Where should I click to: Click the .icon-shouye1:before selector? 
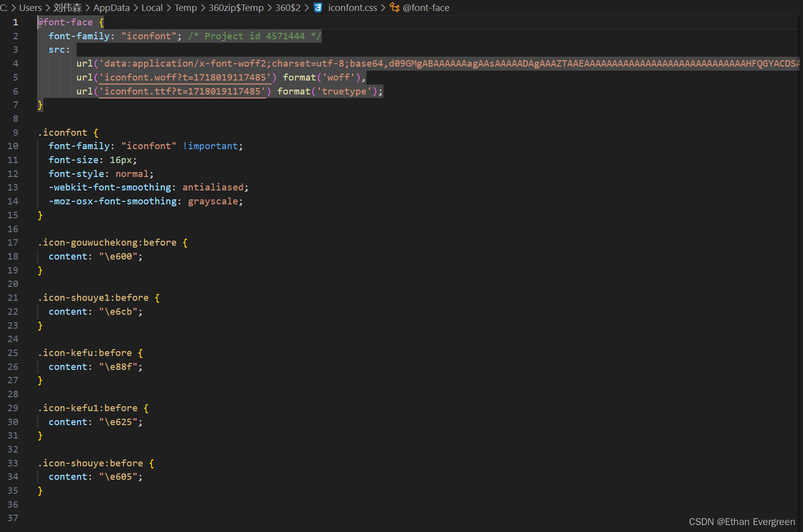[93, 298]
